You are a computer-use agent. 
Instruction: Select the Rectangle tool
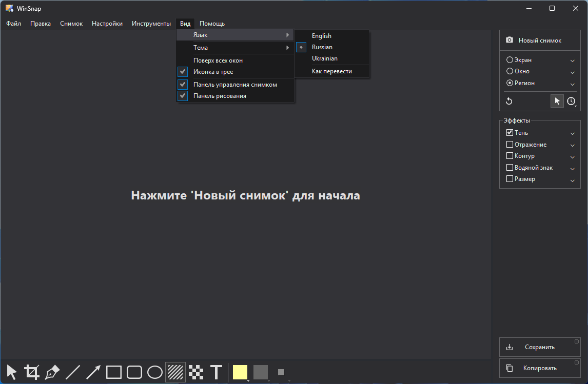click(113, 372)
